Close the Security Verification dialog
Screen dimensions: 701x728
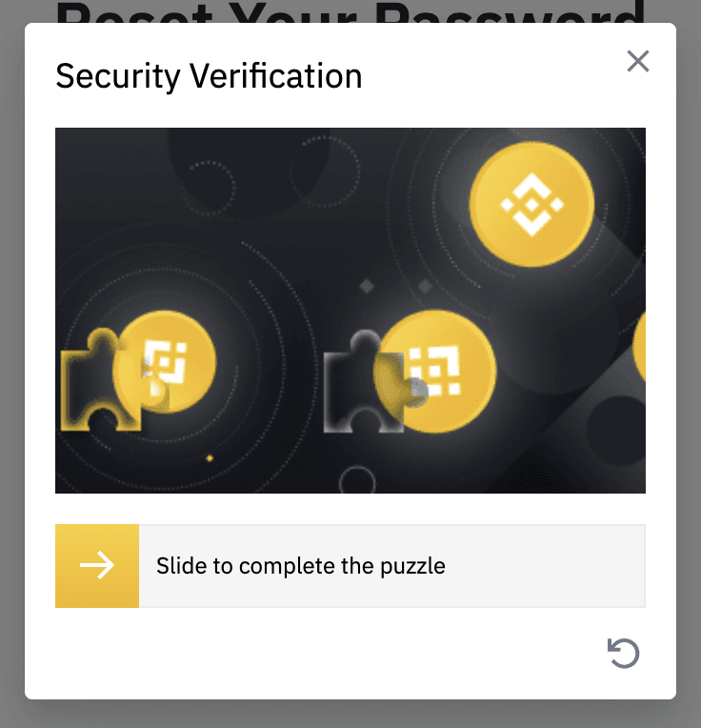click(x=637, y=62)
